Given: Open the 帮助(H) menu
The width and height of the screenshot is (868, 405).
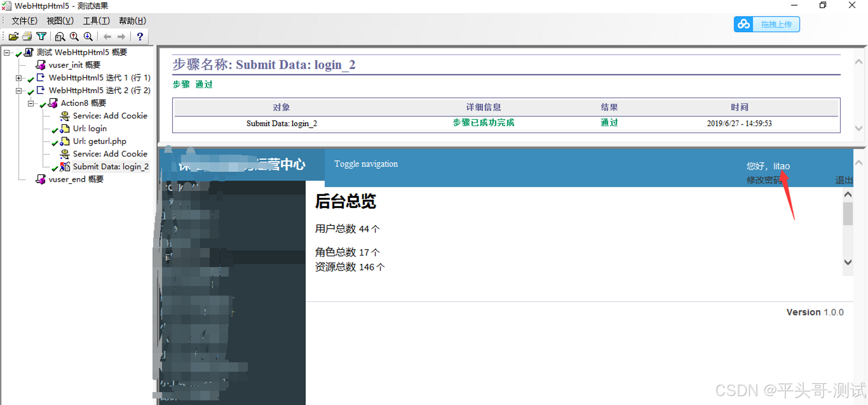Looking at the screenshot, I should tap(132, 21).
